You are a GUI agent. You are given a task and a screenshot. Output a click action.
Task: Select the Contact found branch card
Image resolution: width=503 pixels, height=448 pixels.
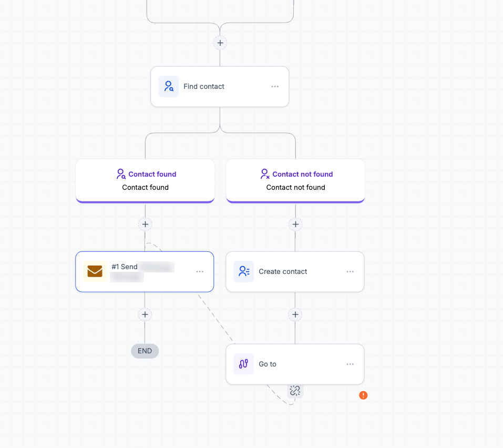(145, 181)
